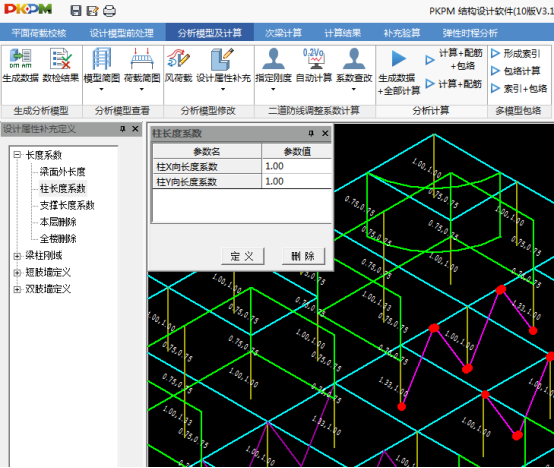Switch to 弹性时程分析 tab

pos(470,33)
